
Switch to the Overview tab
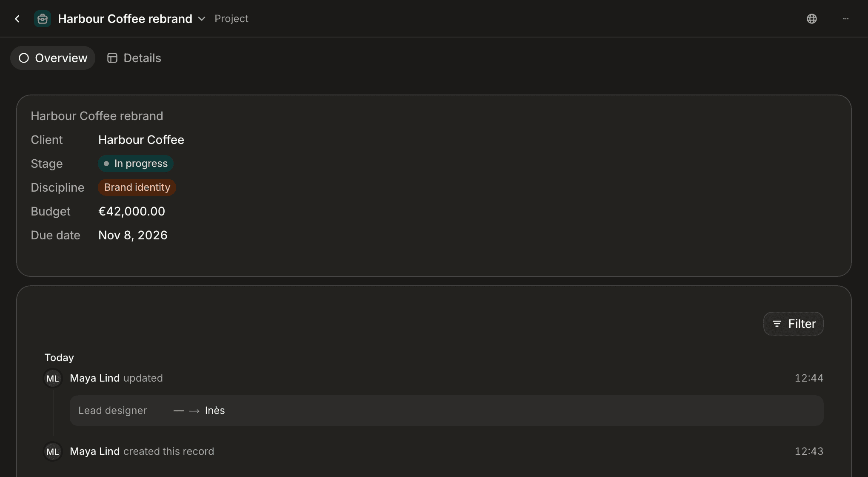(53, 58)
